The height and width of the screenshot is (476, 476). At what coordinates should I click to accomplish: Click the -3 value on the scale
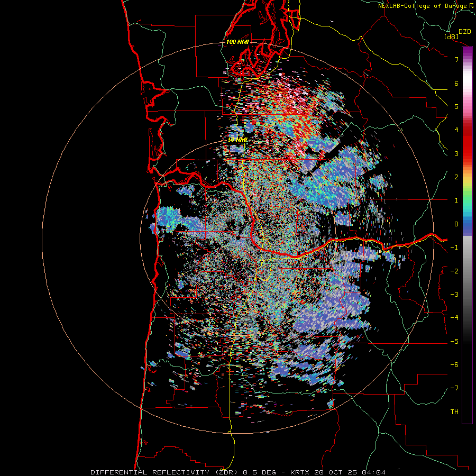click(x=454, y=295)
